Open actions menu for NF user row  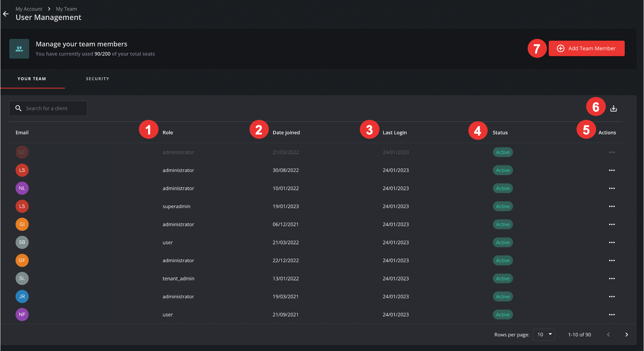612,315
